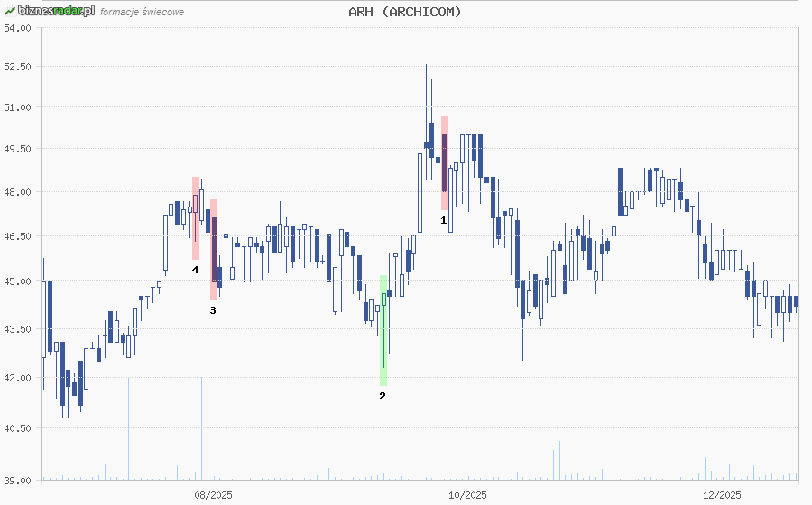Click the ARH (ARCHICOM) chart title

coord(405,12)
